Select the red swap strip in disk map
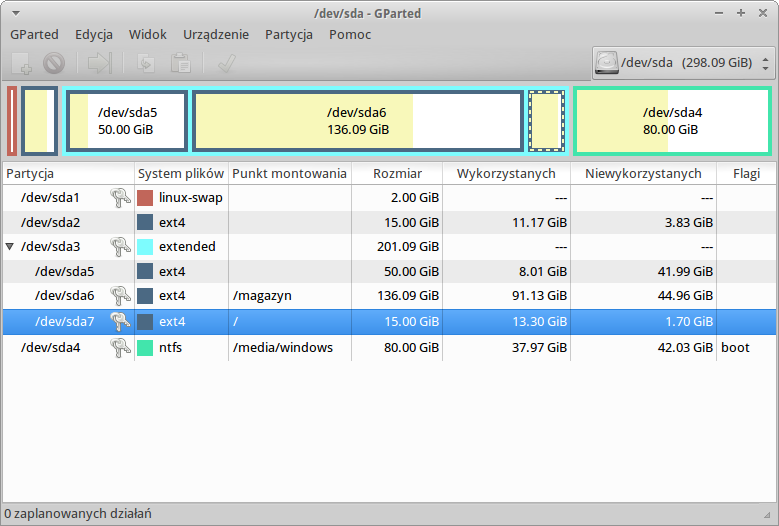Viewport: 779px width, 526px height. (12, 121)
